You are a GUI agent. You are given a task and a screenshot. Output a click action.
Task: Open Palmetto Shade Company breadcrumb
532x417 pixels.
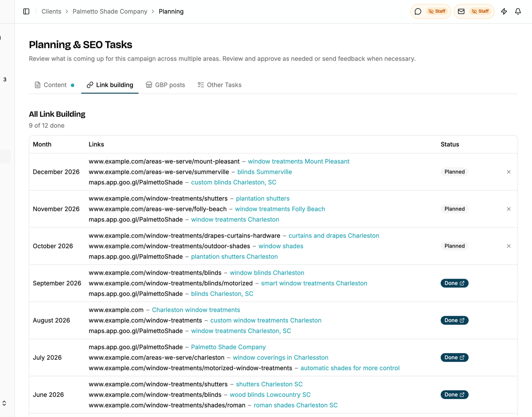(110, 12)
